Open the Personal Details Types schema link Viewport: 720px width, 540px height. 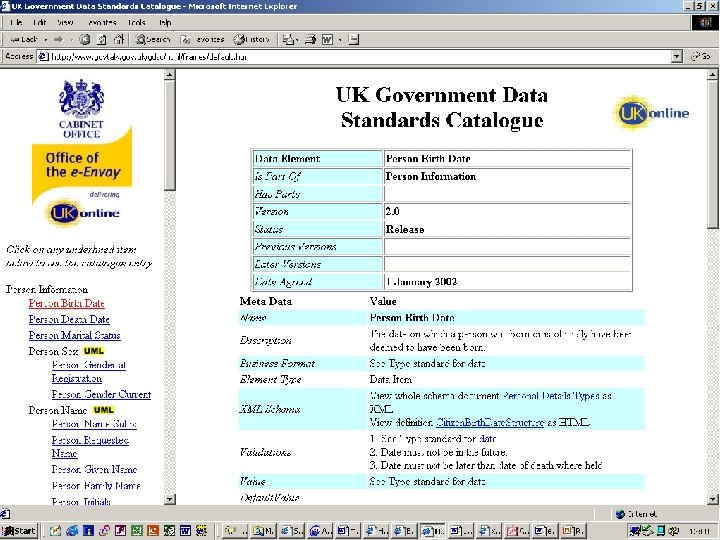[551, 395]
